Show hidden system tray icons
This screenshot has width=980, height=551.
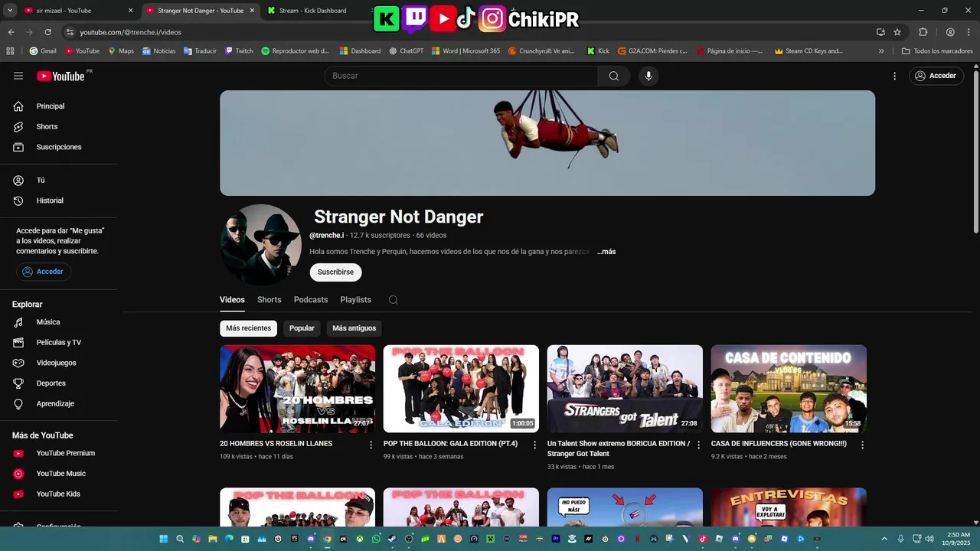click(x=884, y=539)
